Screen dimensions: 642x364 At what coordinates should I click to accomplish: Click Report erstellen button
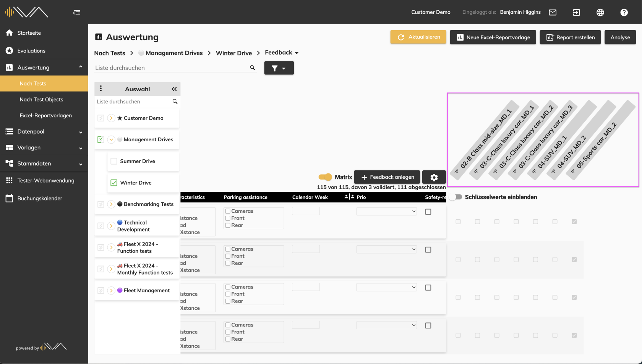571,37
